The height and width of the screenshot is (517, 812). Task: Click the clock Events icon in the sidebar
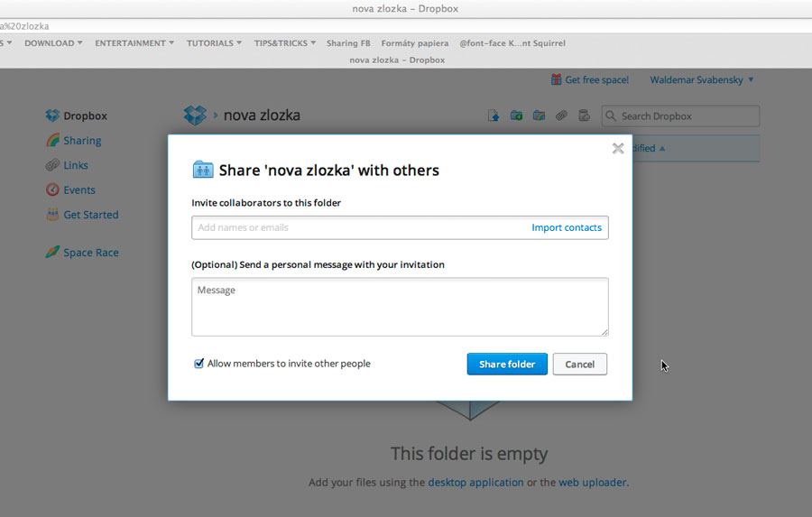52,189
